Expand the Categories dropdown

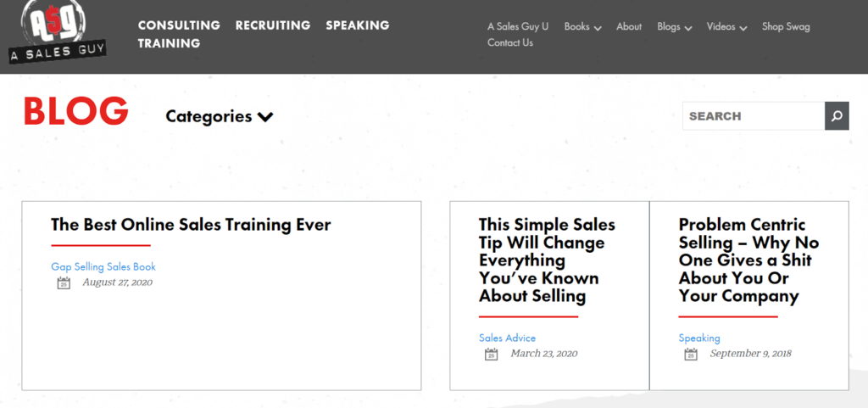tap(220, 117)
